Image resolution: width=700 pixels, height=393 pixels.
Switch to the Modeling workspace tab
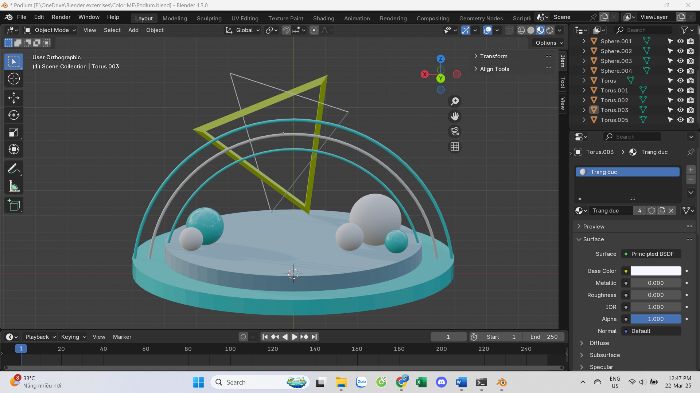[x=175, y=18]
